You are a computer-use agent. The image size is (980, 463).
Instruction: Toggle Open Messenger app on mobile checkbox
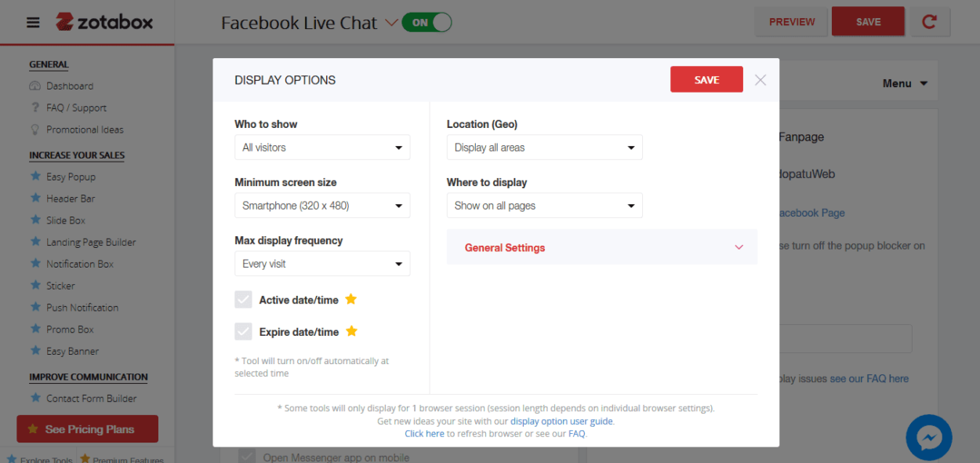coord(247,456)
